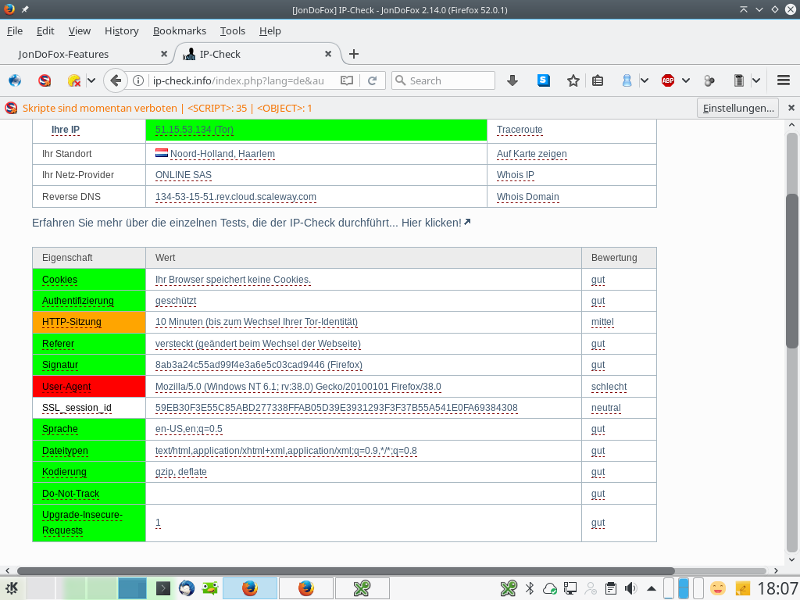Open the Firefox hamburger menu
The image size is (800, 600).
point(784,81)
